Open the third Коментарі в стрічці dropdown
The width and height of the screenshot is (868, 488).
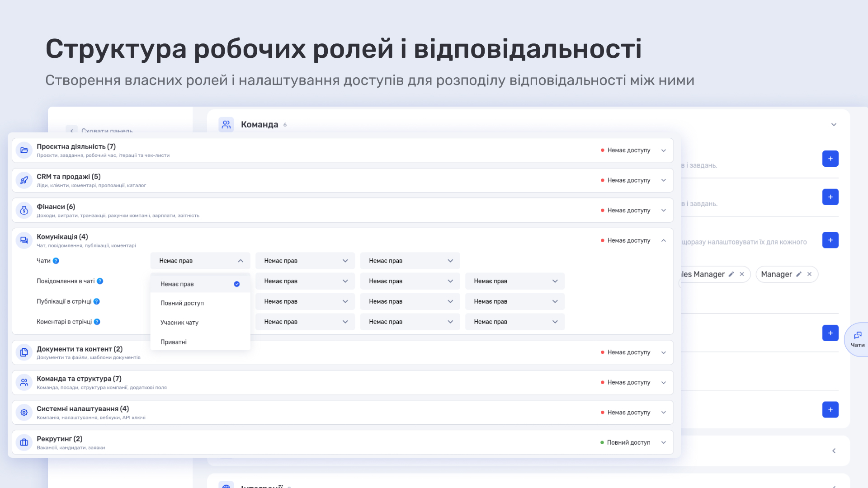410,322
